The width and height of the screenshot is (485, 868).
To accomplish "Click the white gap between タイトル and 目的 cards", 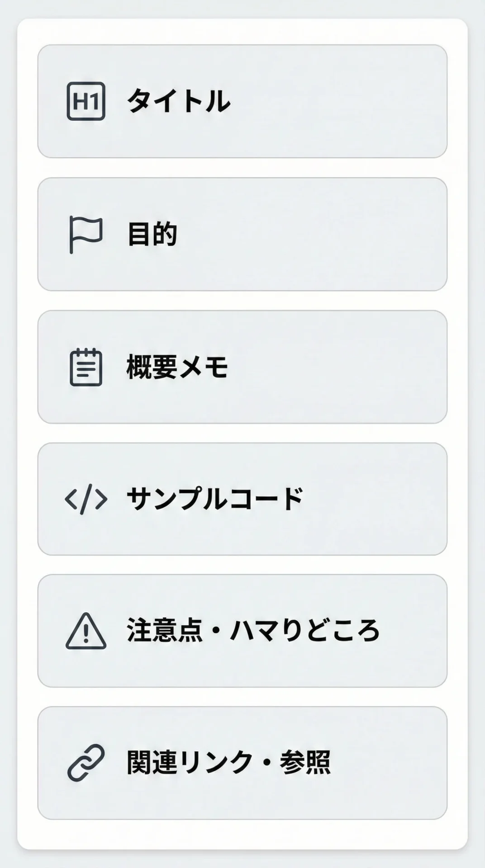I will click(x=242, y=168).
